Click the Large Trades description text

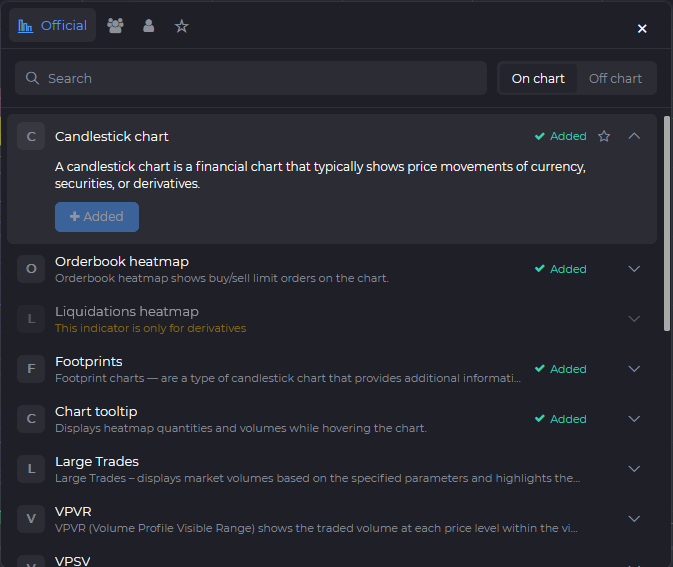pyautogui.click(x=318, y=478)
